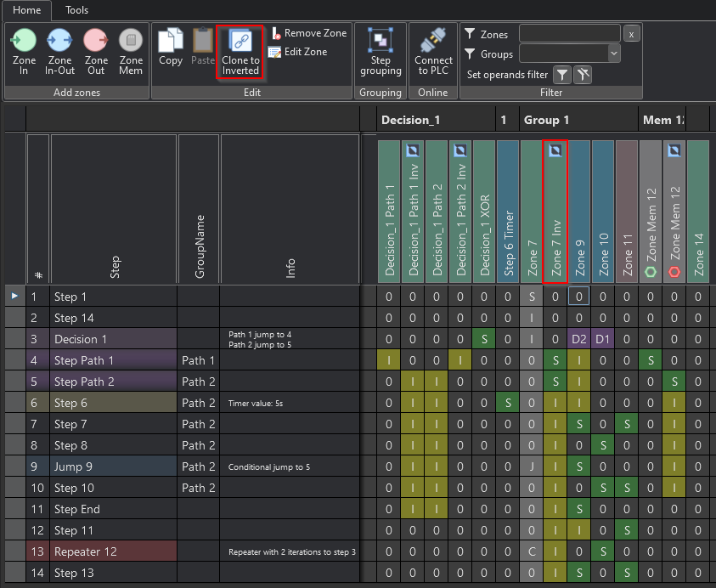
Task: Click the Mem 12 group header
Action: [x=662, y=120]
